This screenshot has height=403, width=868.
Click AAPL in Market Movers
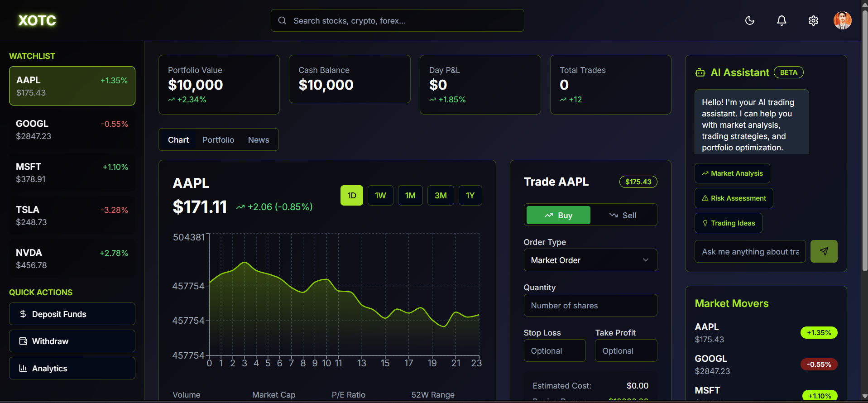[766, 333]
